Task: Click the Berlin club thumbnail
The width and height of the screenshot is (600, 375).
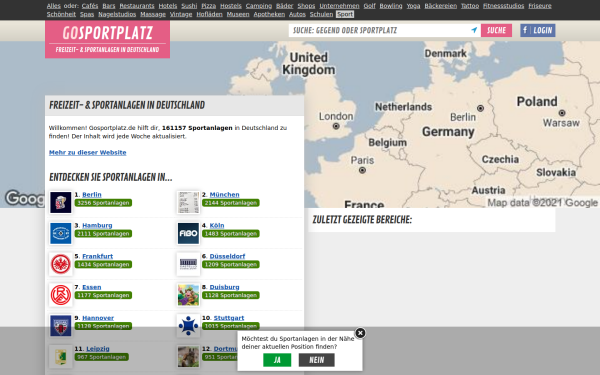Action: [60, 202]
